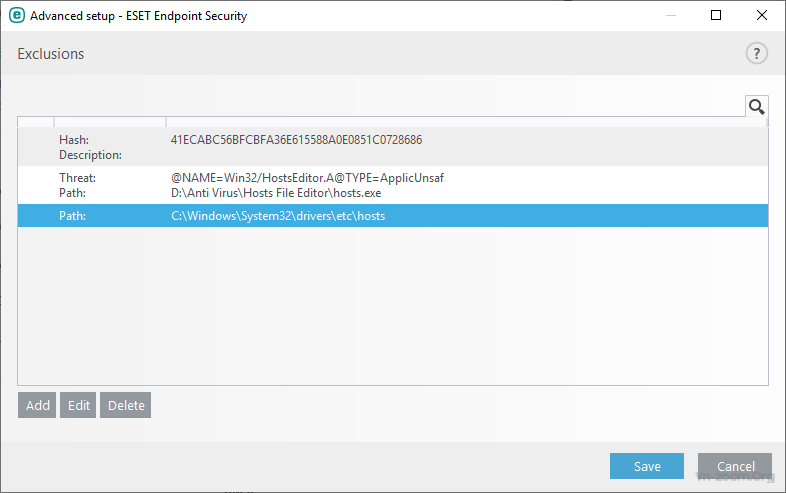Select the C:\Windows\System32\drivers\etc\hosts path row
Viewport: 786px width, 493px height.
coord(278,216)
